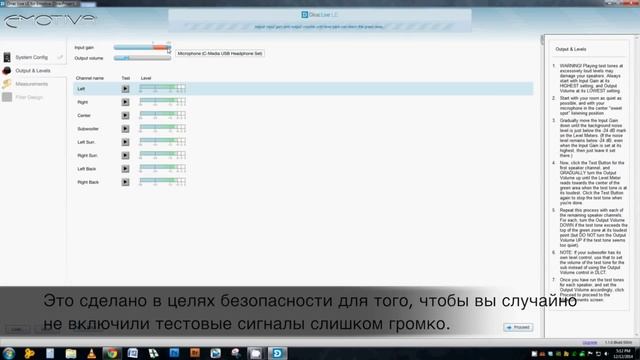Image resolution: width=640 pixels, height=360 pixels.
Task: Click the Dirac Live LE logo icon
Action: coord(304,15)
